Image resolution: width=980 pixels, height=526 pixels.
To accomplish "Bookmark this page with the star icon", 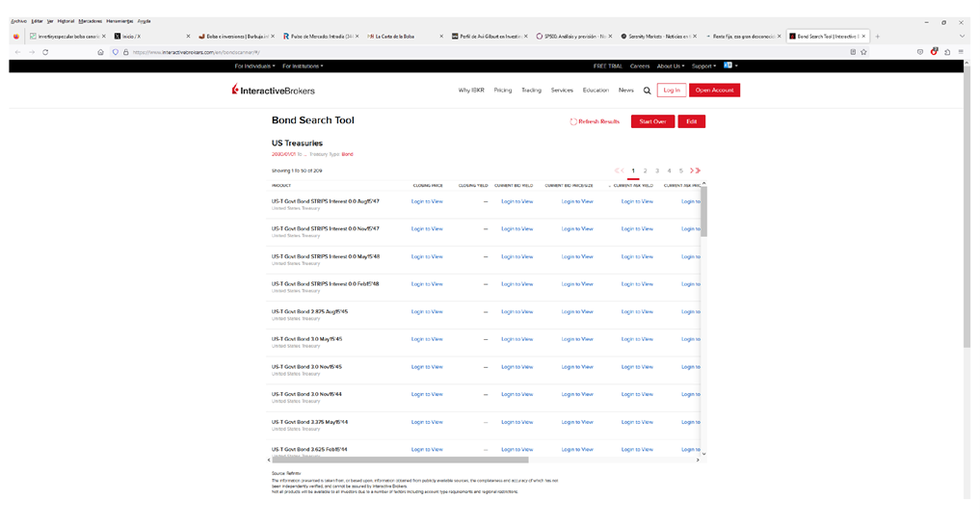I will pyautogui.click(x=863, y=52).
